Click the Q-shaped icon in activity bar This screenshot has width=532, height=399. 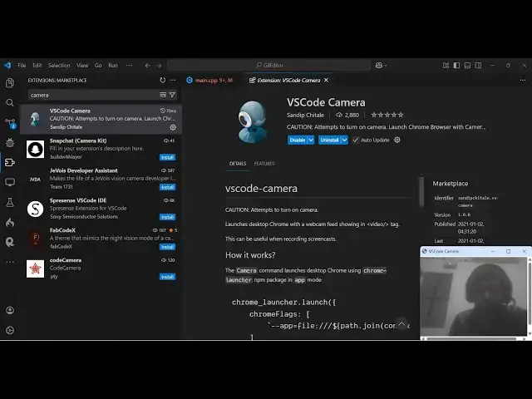pyautogui.click(x=10, y=242)
